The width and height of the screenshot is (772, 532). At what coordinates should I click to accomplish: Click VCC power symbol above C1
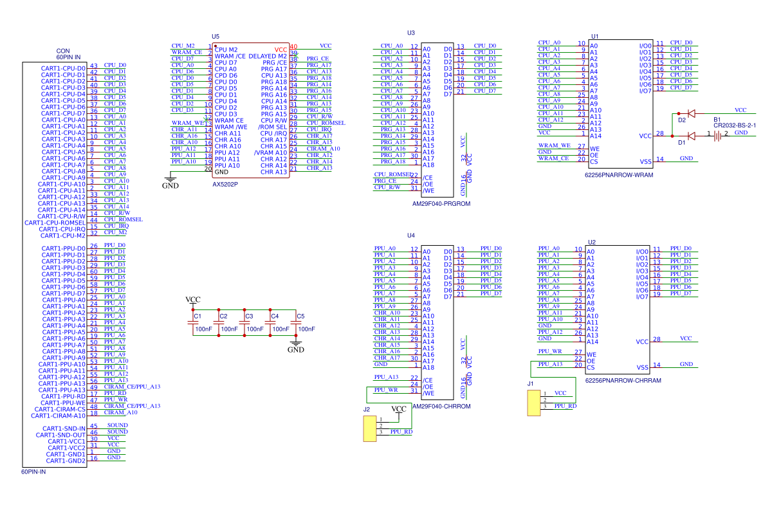[192, 300]
